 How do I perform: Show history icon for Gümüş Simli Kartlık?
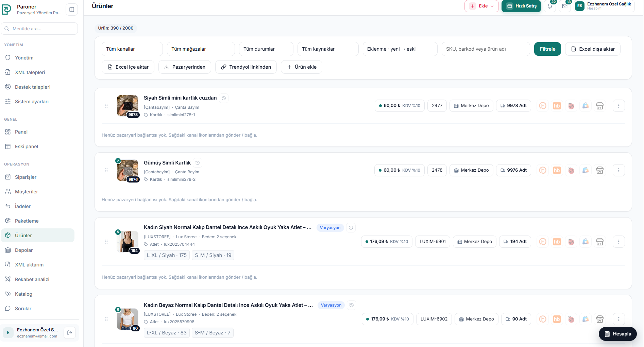point(198,163)
